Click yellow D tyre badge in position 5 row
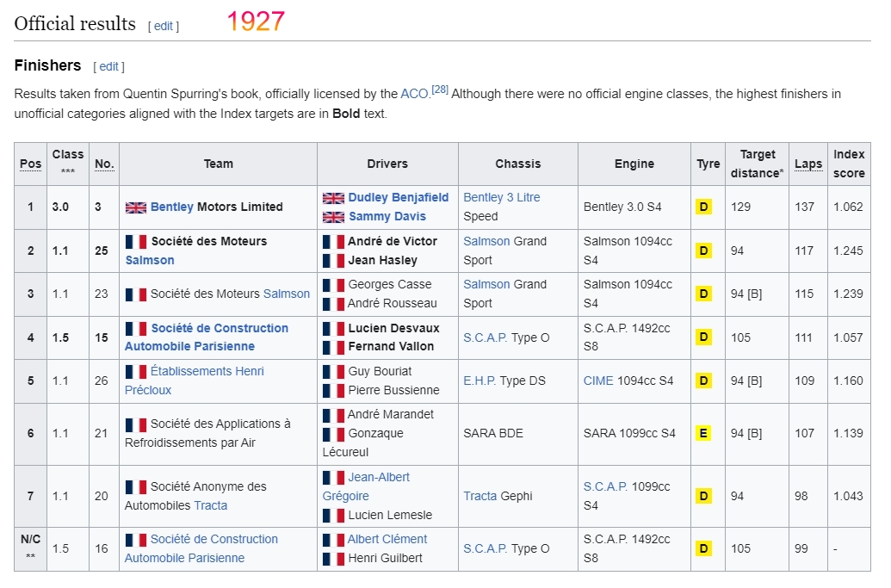This screenshot has height=588, width=891. [x=704, y=381]
